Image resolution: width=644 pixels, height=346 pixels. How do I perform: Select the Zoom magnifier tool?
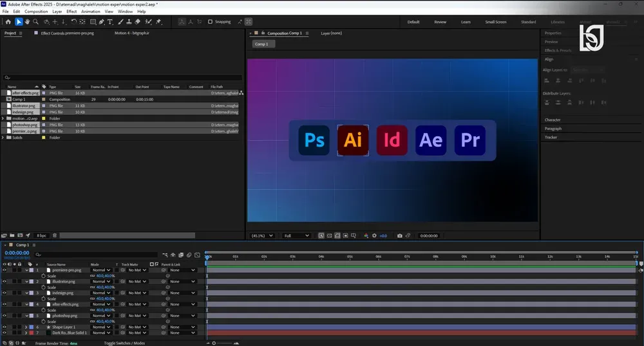(35, 22)
